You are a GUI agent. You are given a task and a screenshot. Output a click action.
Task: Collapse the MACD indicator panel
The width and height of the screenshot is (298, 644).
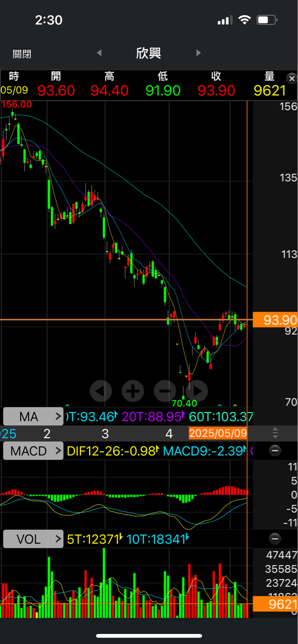(x=275, y=451)
